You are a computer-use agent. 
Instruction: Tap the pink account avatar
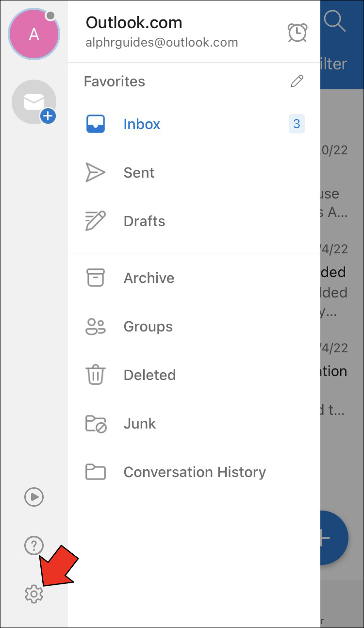(34, 34)
